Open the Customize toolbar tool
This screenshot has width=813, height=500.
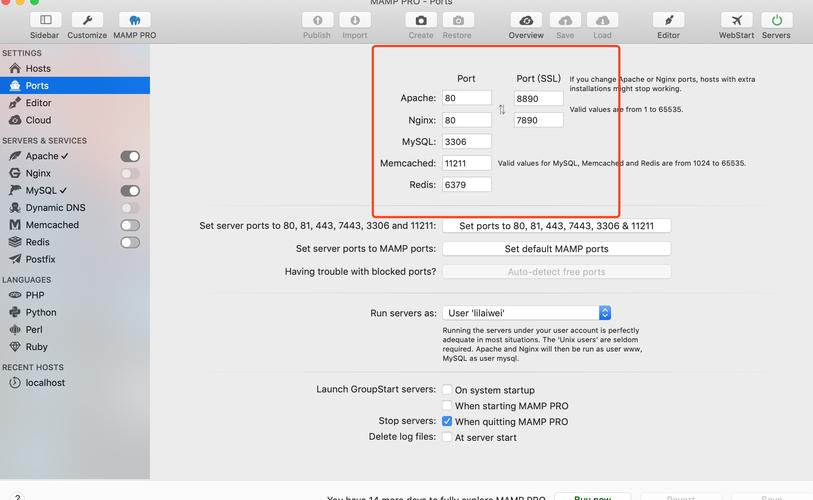[87, 20]
